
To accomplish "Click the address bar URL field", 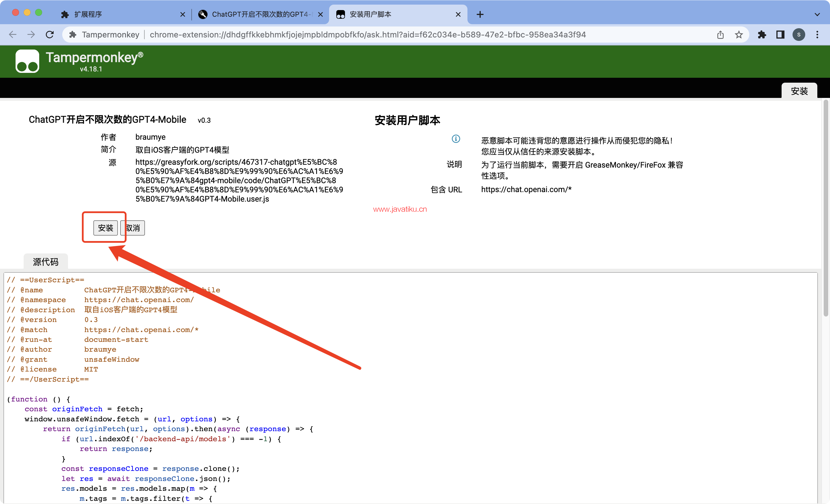I will [367, 35].
